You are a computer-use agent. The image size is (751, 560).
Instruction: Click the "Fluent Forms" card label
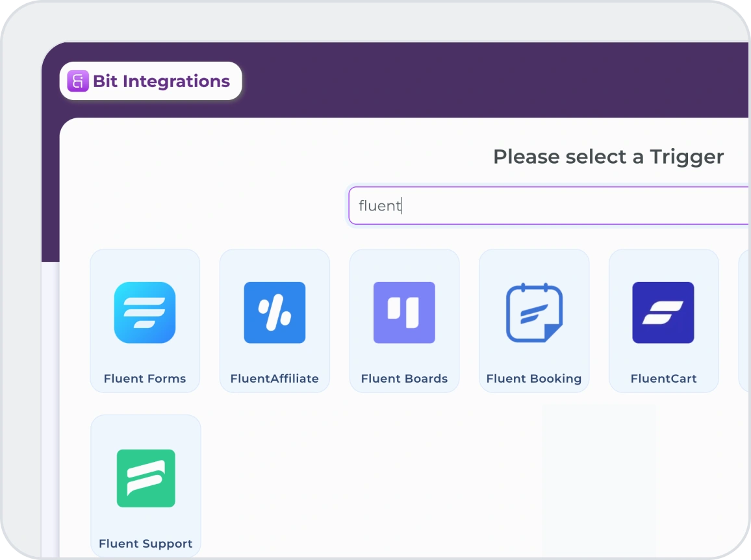click(x=145, y=379)
